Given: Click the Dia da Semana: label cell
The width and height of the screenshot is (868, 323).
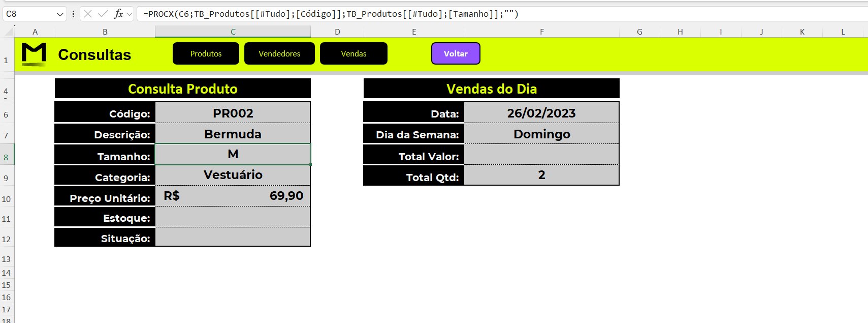Looking at the screenshot, I should 414,134.
